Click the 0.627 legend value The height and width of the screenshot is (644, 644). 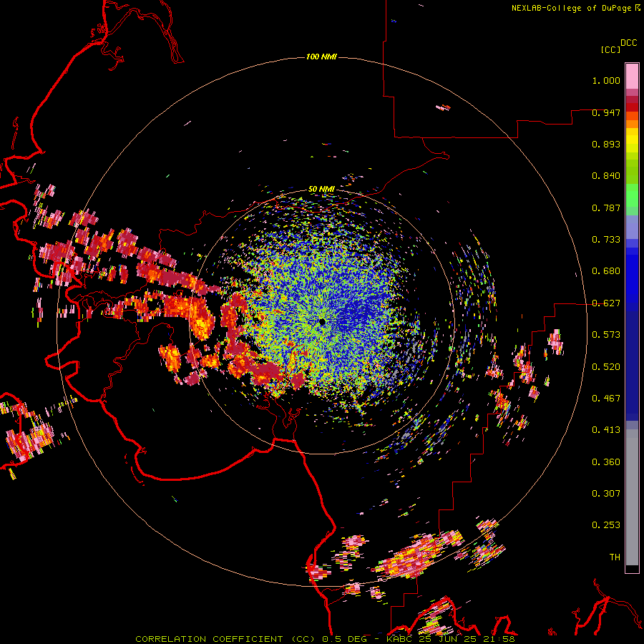[606, 303]
